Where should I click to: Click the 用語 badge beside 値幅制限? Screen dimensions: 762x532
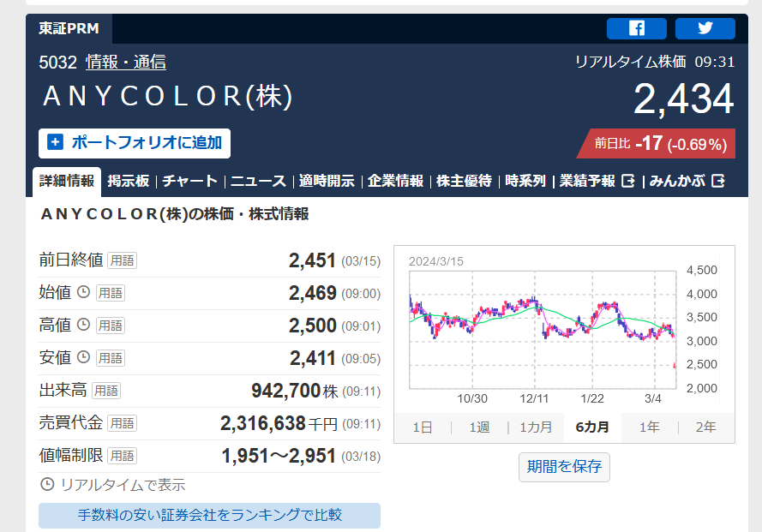pyautogui.click(x=122, y=456)
